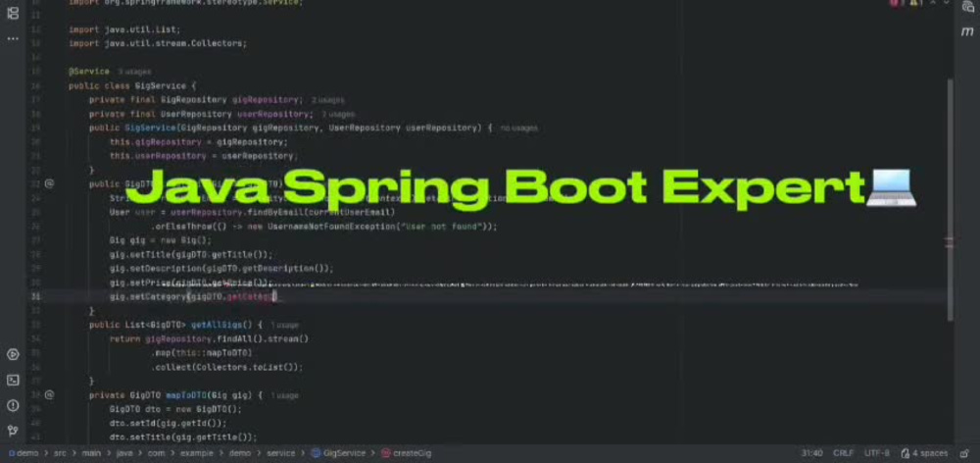Select com package in breadcrumbs
The width and height of the screenshot is (980, 463).
coord(156,453)
